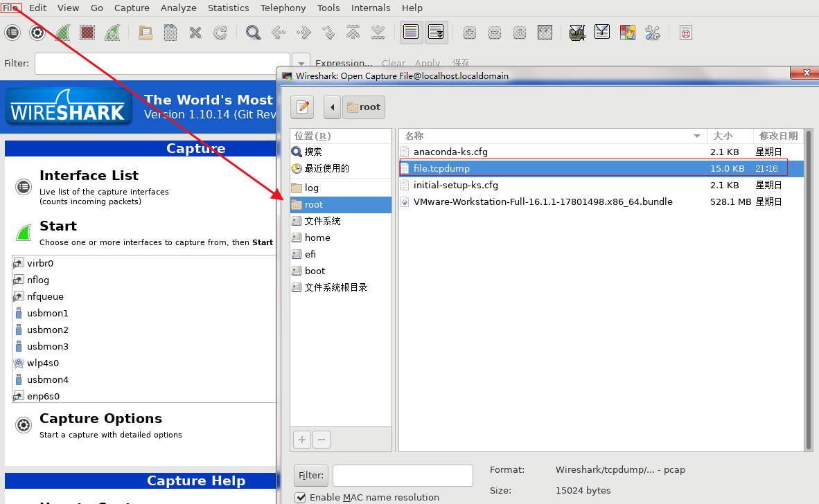819x504 pixels.
Task: Select 最近使用的 in places sidebar
Action: [x=340, y=168]
